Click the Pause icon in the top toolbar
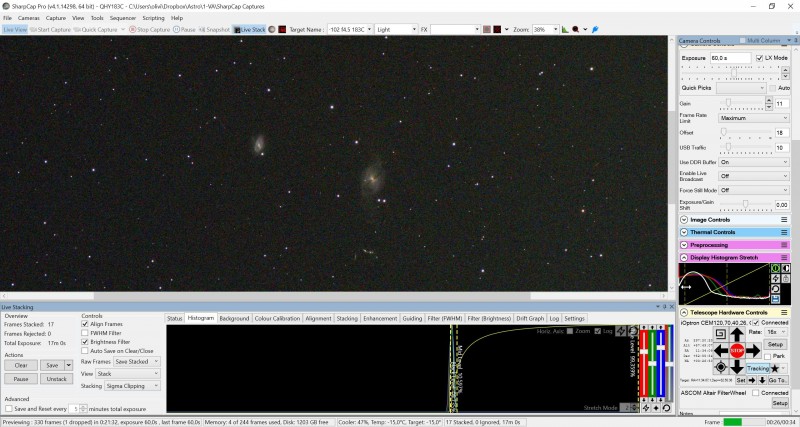This screenshot has height=427, width=800. click(x=176, y=30)
